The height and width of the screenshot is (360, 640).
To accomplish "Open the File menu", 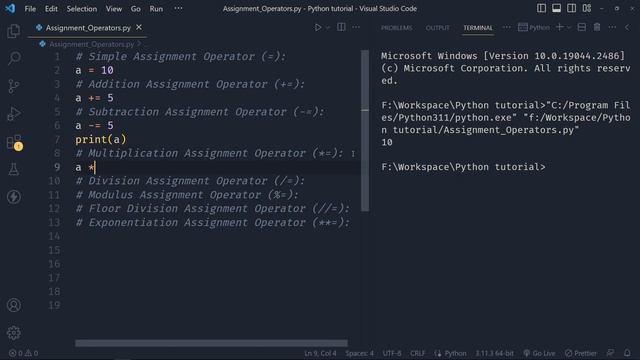I will tap(30, 9).
